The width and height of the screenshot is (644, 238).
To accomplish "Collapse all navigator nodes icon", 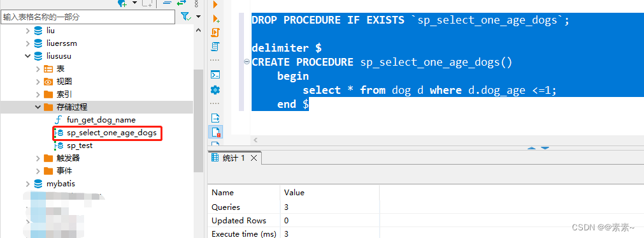I will pyautogui.click(x=167, y=3).
